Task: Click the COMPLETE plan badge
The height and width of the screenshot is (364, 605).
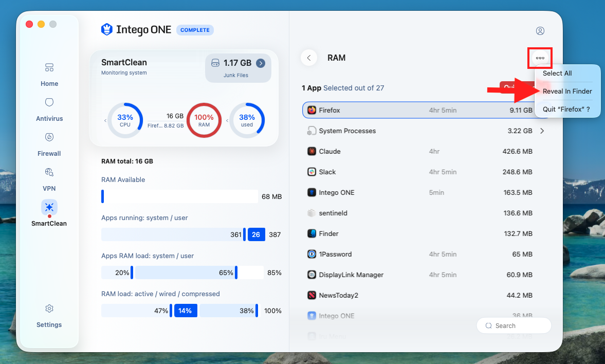Action: pyautogui.click(x=195, y=30)
